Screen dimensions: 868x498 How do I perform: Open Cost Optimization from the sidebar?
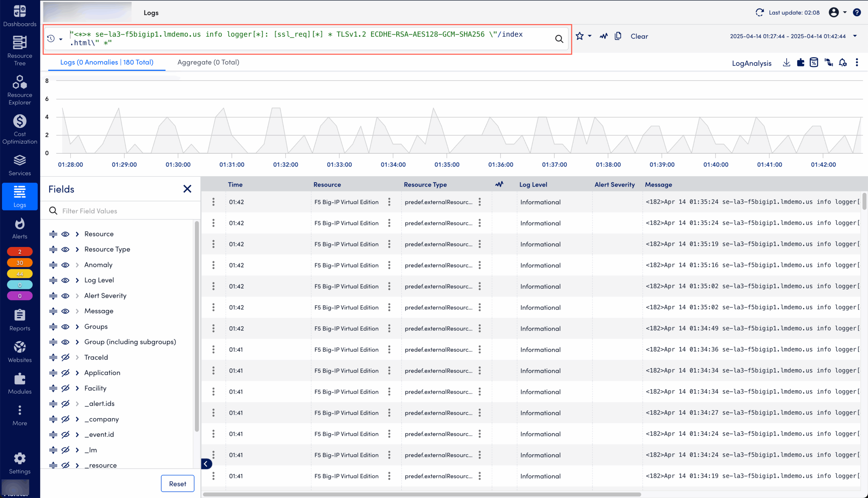[20, 130]
